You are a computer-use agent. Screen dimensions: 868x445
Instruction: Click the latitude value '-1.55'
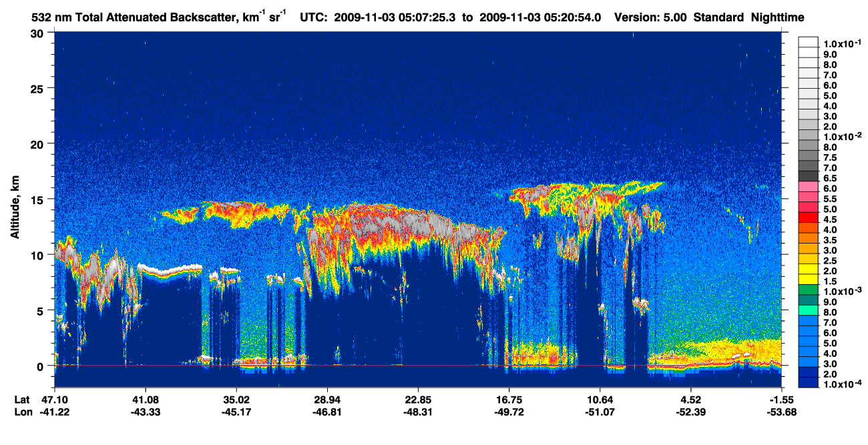(782, 400)
